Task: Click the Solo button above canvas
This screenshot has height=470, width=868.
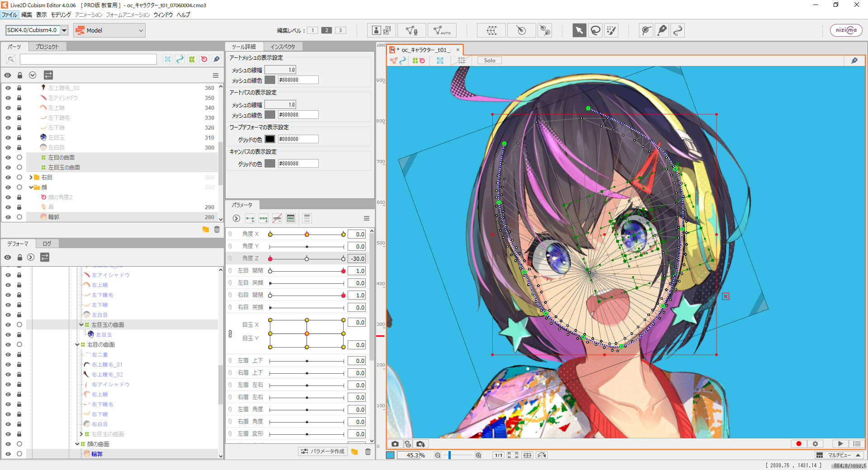Action: click(x=489, y=61)
